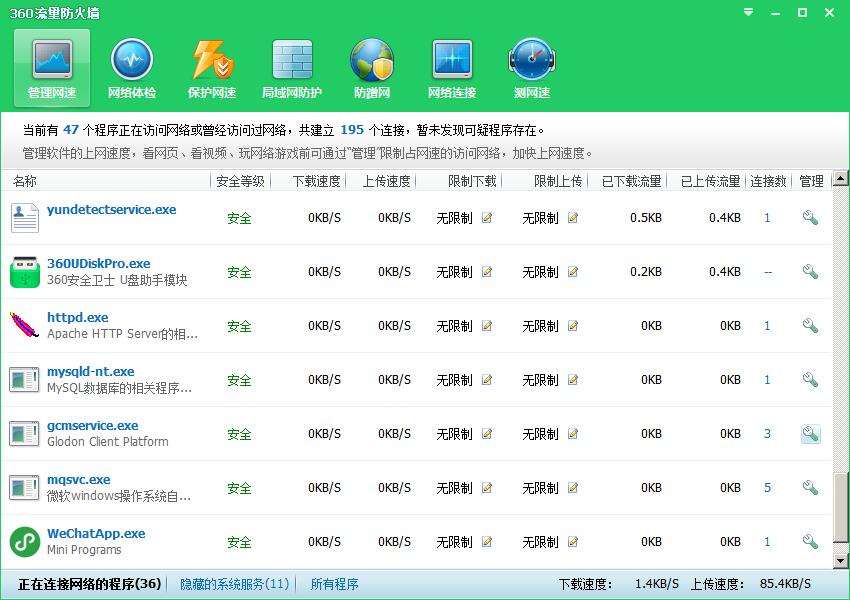Open the 网络体检 network checkup

(x=132, y=68)
